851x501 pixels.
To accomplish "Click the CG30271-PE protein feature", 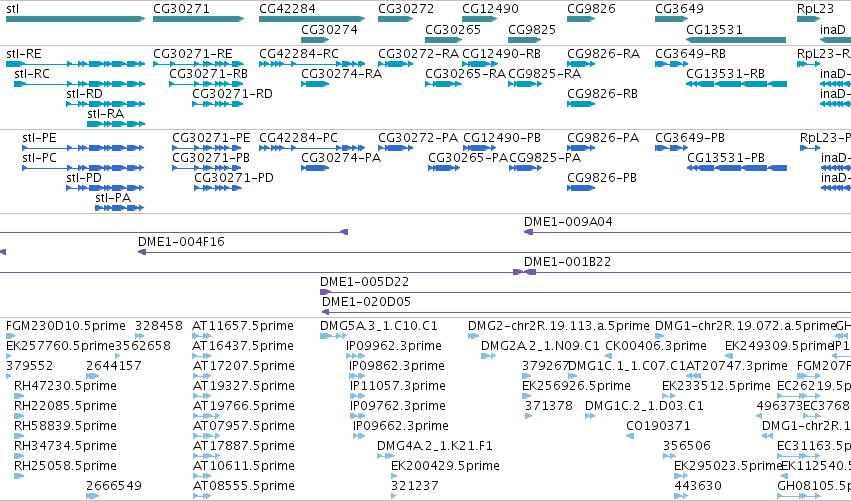I will click(207, 148).
